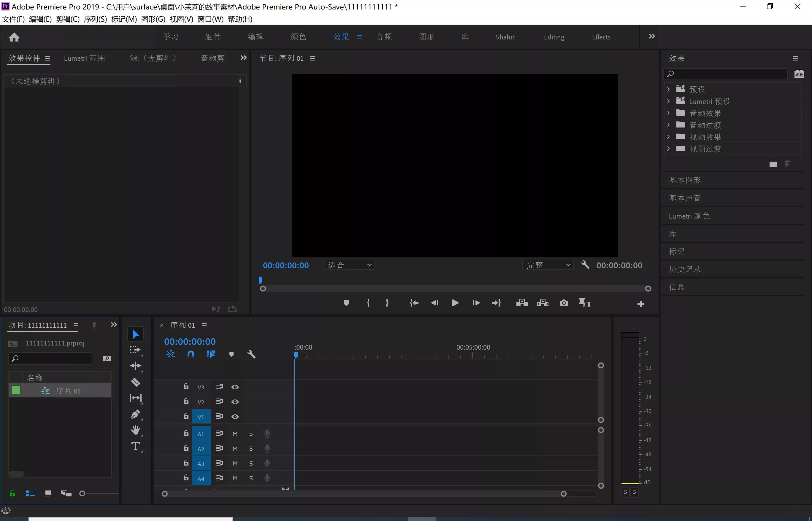
Task: Expand the 视频效果 folder
Action: click(x=668, y=137)
